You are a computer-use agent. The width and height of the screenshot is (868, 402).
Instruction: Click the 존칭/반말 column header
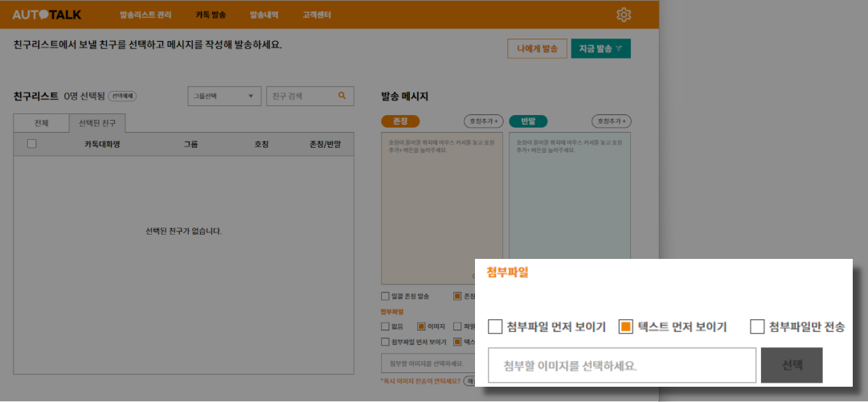tap(325, 145)
